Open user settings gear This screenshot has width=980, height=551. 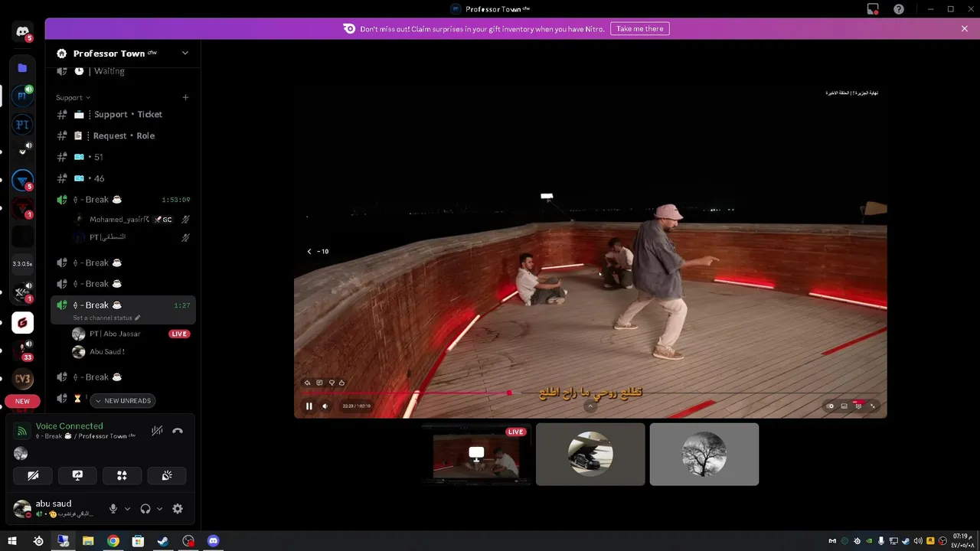(178, 509)
